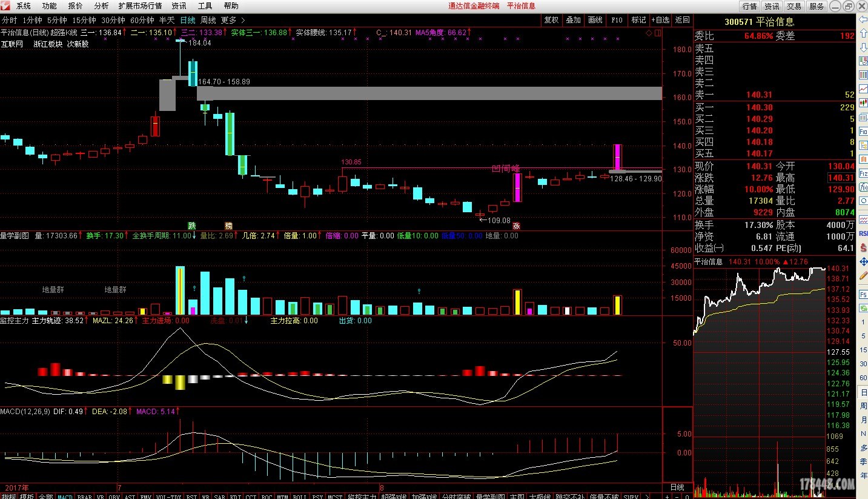Click the up arrow icon in right sidebar
The height and width of the screenshot is (499, 868).
click(863, 34)
